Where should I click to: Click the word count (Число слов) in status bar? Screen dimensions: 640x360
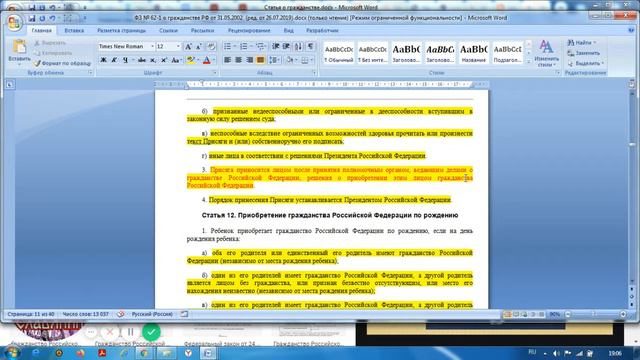[x=86, y=314]
